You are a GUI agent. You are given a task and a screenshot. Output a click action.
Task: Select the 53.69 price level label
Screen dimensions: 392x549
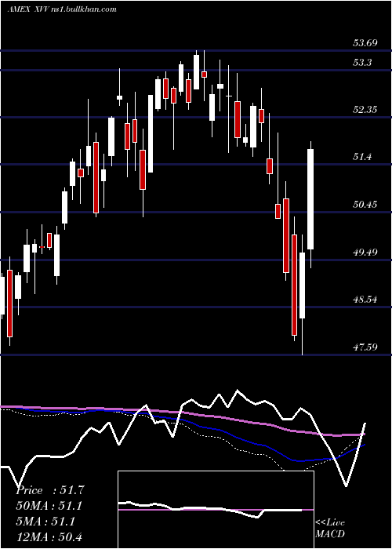tap(365, 43)
